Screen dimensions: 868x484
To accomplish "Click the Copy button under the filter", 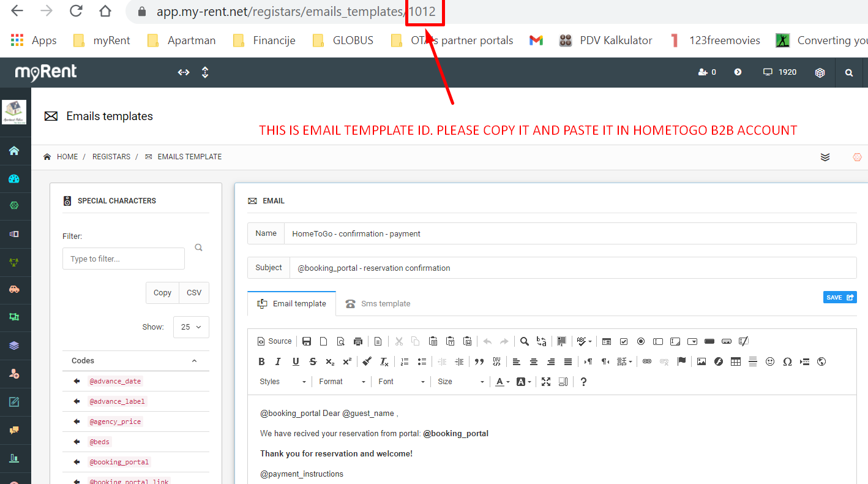I will (162, 293).
